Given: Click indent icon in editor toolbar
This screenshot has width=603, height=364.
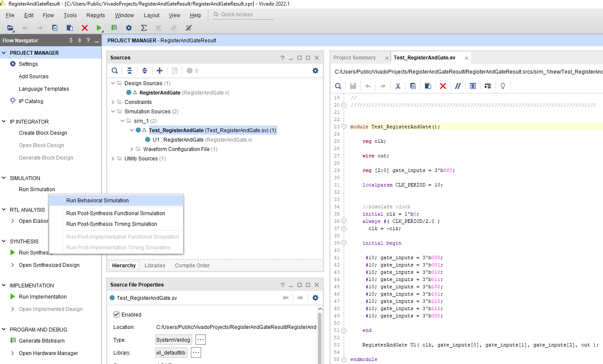Looking at the screenshot, I should click(x=488, y=86).
